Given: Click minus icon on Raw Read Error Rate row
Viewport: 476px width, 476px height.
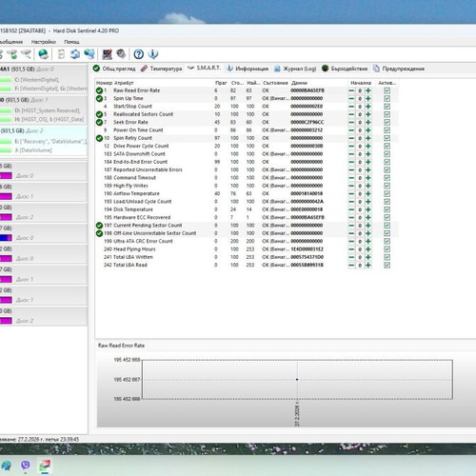Looking at the screenshot, I should (x=351, y=90).
